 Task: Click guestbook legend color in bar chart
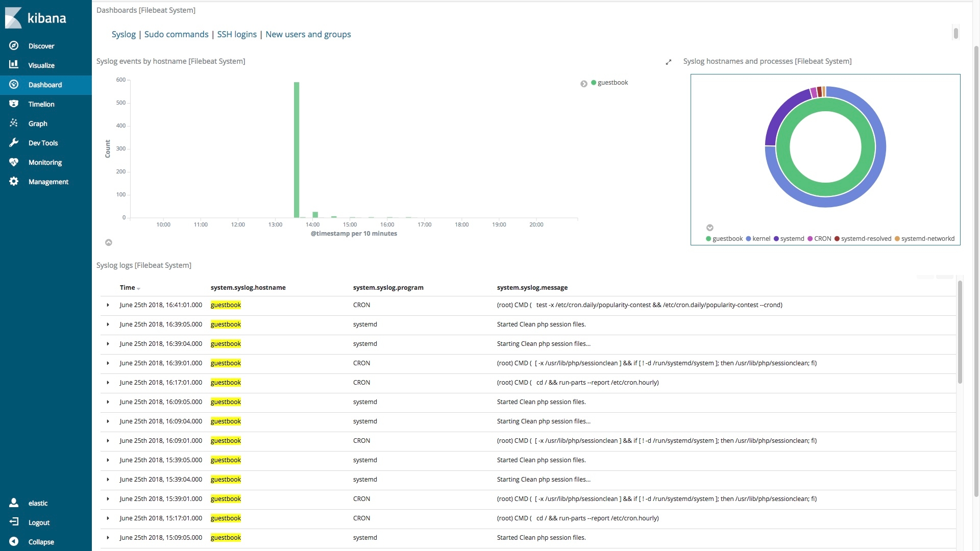pyautogui.click(x=594, y=83)
